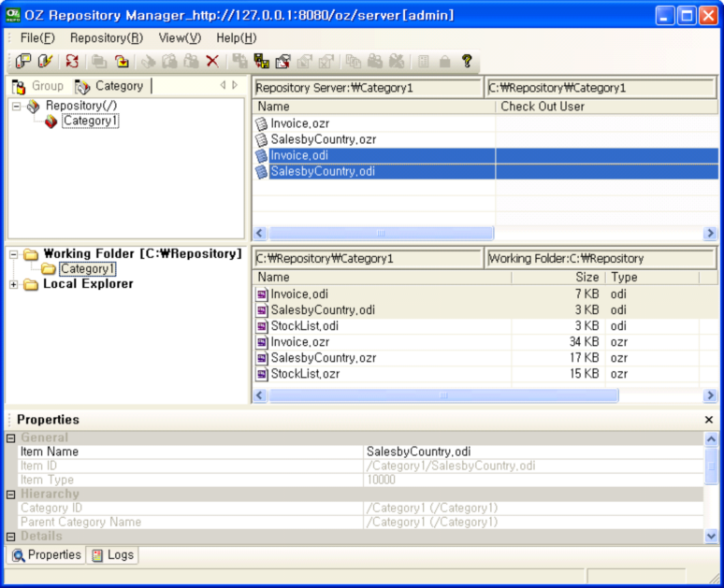Click the Working Folder:C:\Repository path field
Viewport: 724px width, 588px height.
601,258
